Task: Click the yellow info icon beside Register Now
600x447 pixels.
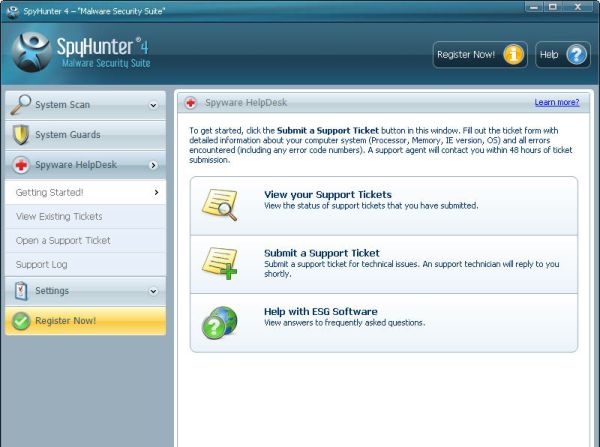Action: (x=513, y=54)
